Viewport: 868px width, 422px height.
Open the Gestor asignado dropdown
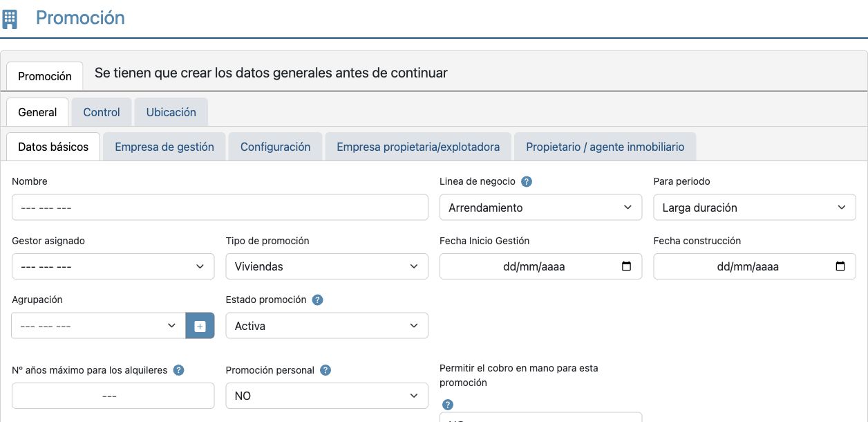point(113,266)
